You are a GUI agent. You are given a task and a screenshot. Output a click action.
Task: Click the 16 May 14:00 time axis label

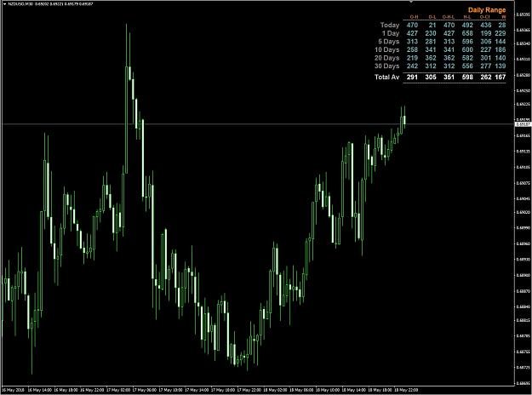40,390
